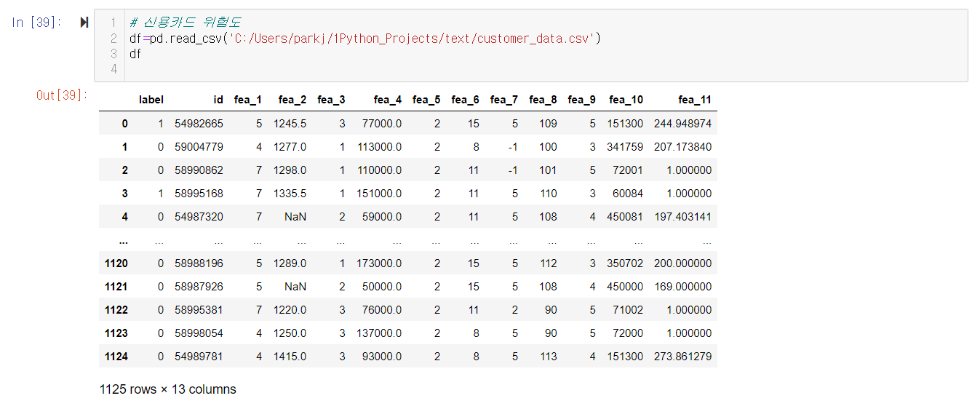Select id value 58987926

pyautogui.click(x=199, y=287)
